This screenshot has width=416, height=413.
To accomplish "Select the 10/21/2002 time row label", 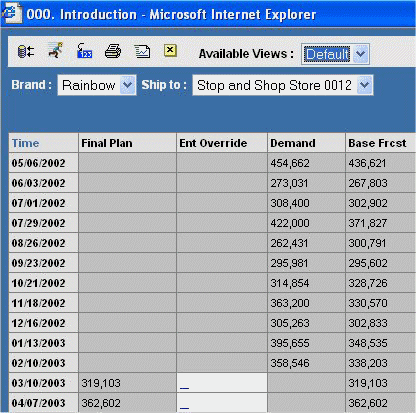I will 43,283.
